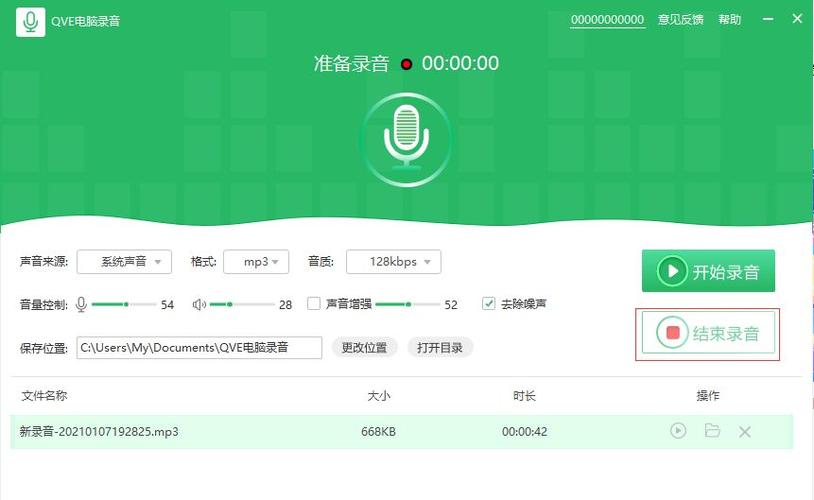Delete the recording 新录音-20210107192825.mp3
Image resolution: width=814 pixels, height=500 pixels.
pyautogui.click(x=744, y=431)
